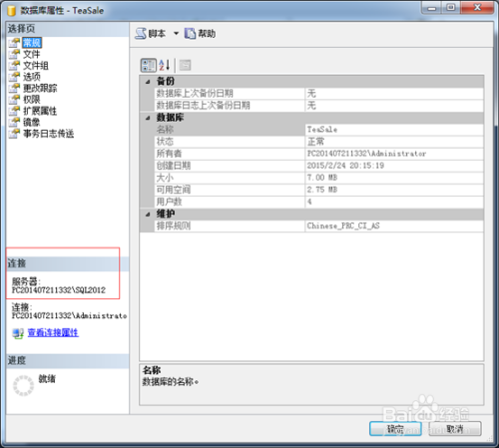This screenshot has width=499, height=448.
Task: Click the connection properties icon beside the link
Action: (18, 333)
